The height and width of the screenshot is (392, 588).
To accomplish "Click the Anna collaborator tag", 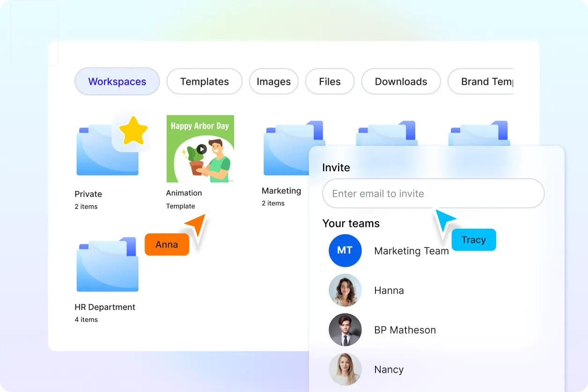I will pyautogui.click(x=167, y=244).
